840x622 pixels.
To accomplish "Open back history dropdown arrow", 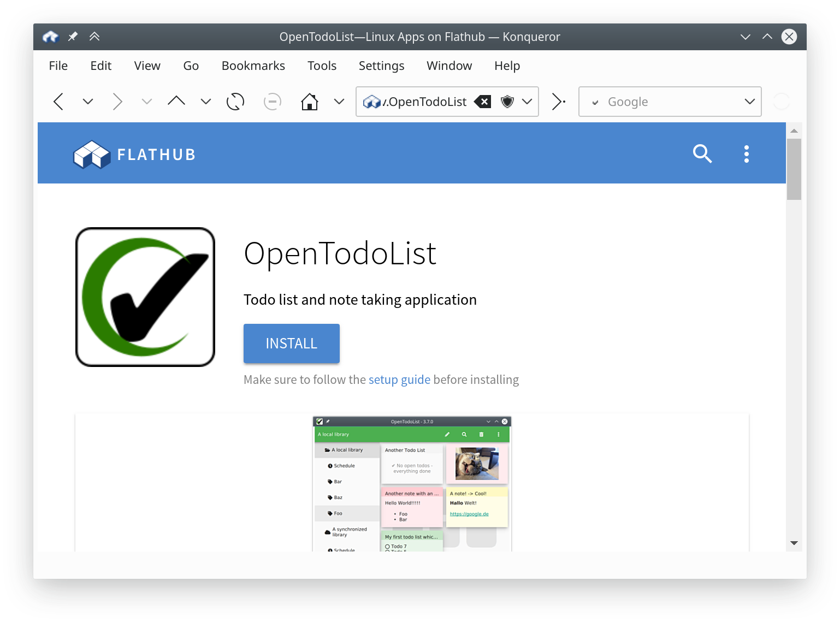I will [88, 102].
